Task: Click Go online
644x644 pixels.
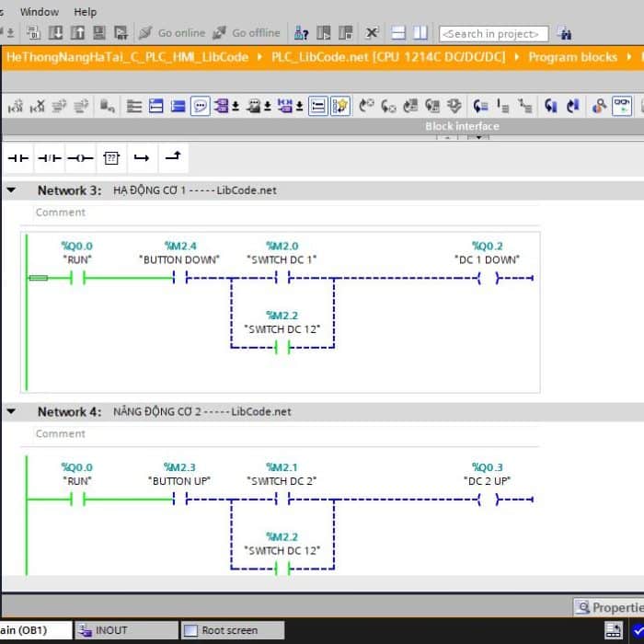Action: click(x=172, y=33)
